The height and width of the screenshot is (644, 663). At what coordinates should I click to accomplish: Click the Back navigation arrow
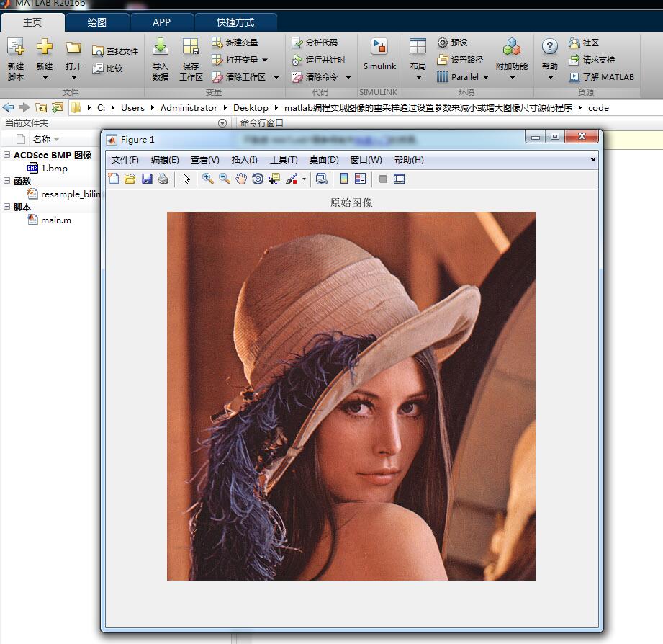point(8,107)
